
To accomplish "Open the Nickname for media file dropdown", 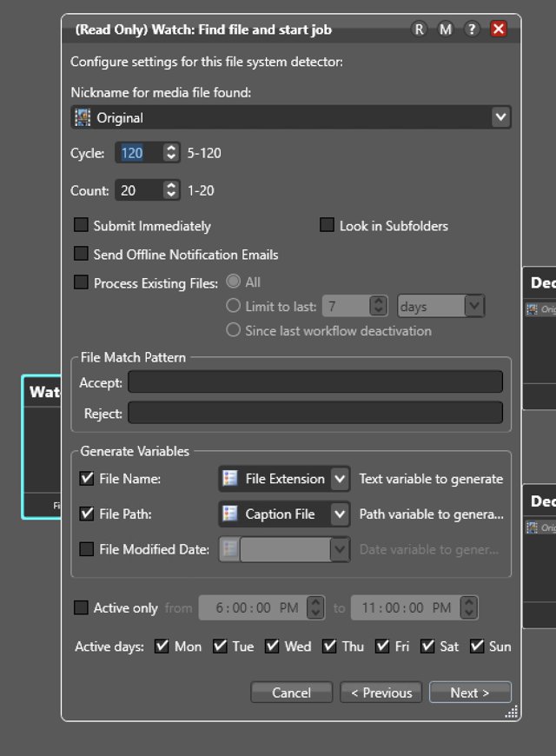I will pyautogui.click(x=500, y=117).
